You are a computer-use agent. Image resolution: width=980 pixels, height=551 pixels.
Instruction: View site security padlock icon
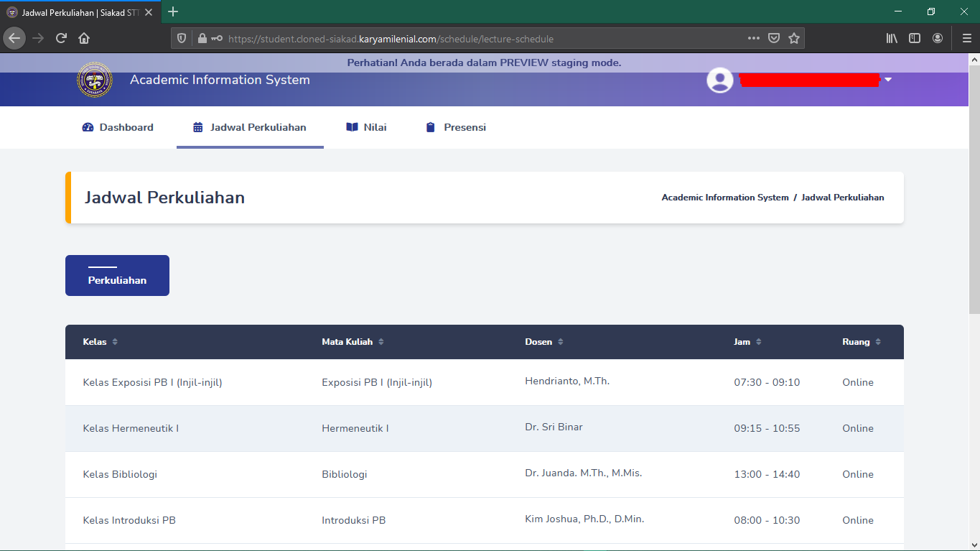click(202, 39)
